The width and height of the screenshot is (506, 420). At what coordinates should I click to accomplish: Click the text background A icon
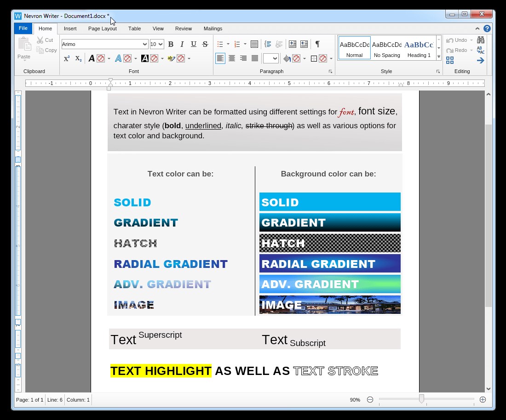pos(145,58)
